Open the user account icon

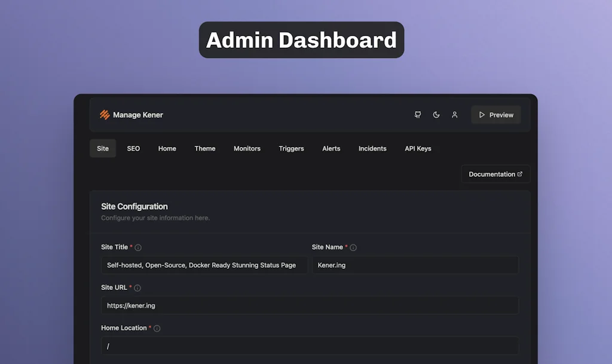tap(454, 115)
